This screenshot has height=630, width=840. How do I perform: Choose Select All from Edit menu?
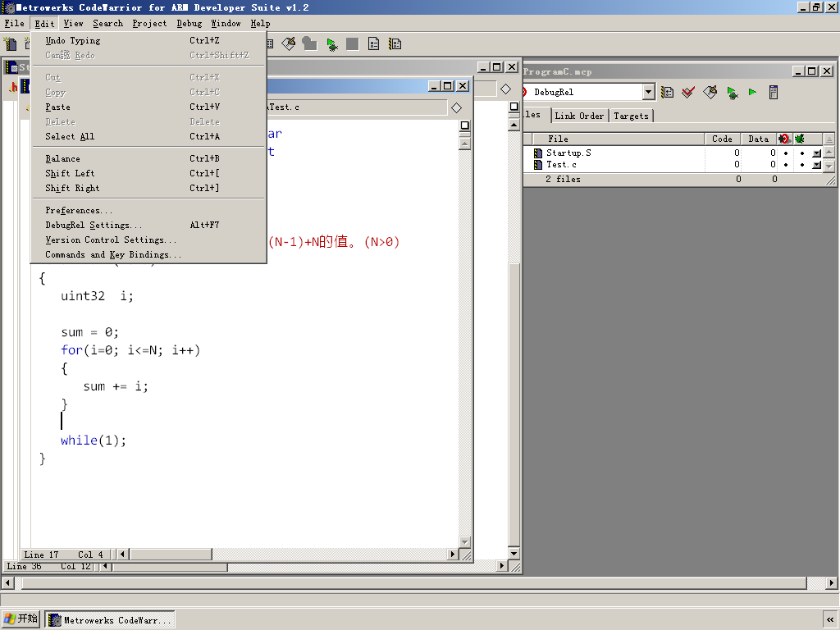coord(148,137)
